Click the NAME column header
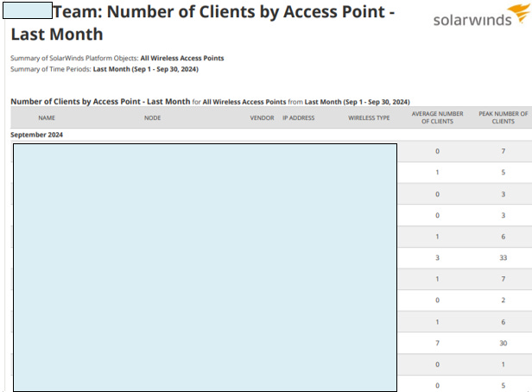Screen dimensions: 532x392 [x=47, y=117]
